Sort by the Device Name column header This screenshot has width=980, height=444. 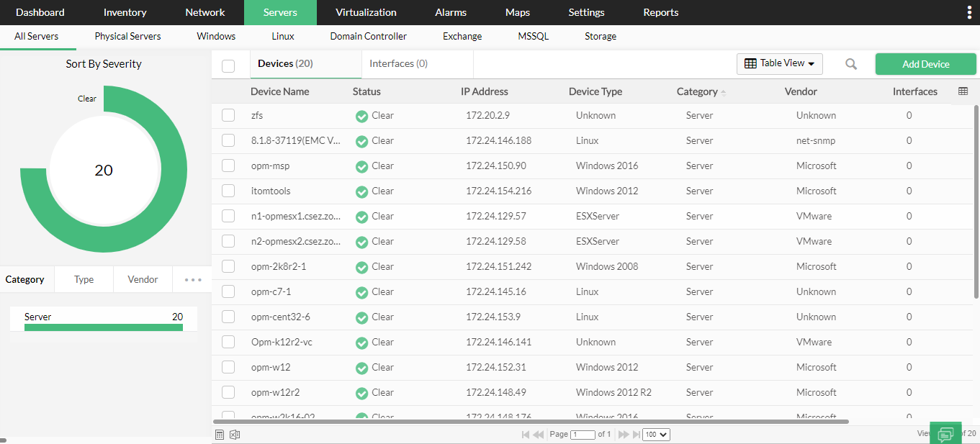coord(280,91)
